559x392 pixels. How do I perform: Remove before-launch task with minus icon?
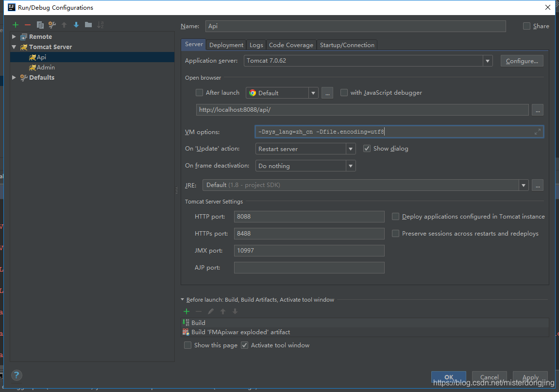click(199, 311)
